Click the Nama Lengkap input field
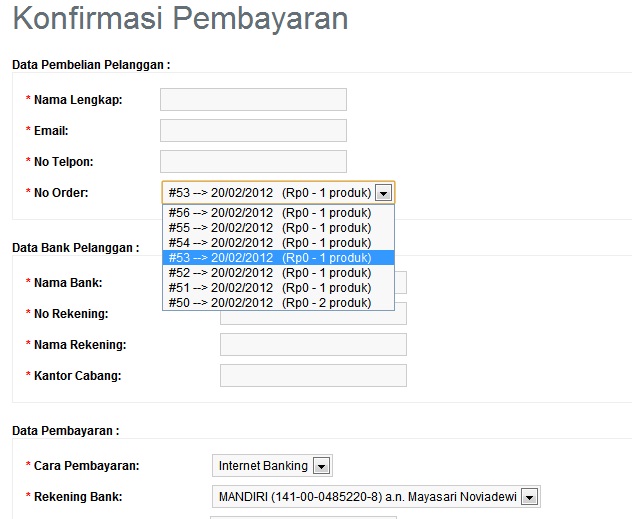 point(253,100)
